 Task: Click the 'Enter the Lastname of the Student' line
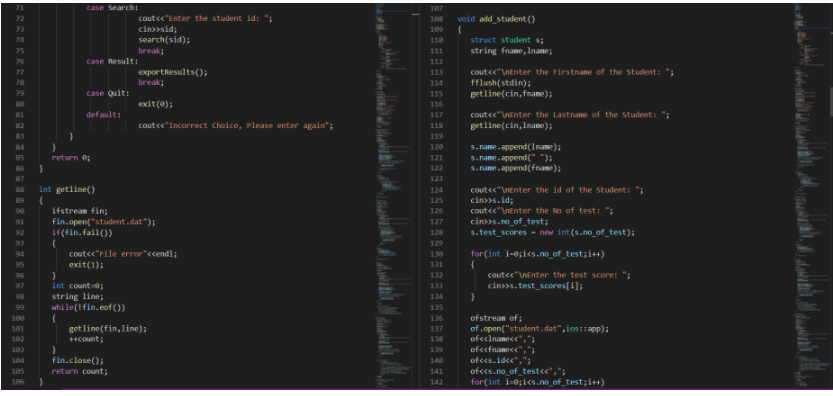pyautogui.click(x=570, y=115)
